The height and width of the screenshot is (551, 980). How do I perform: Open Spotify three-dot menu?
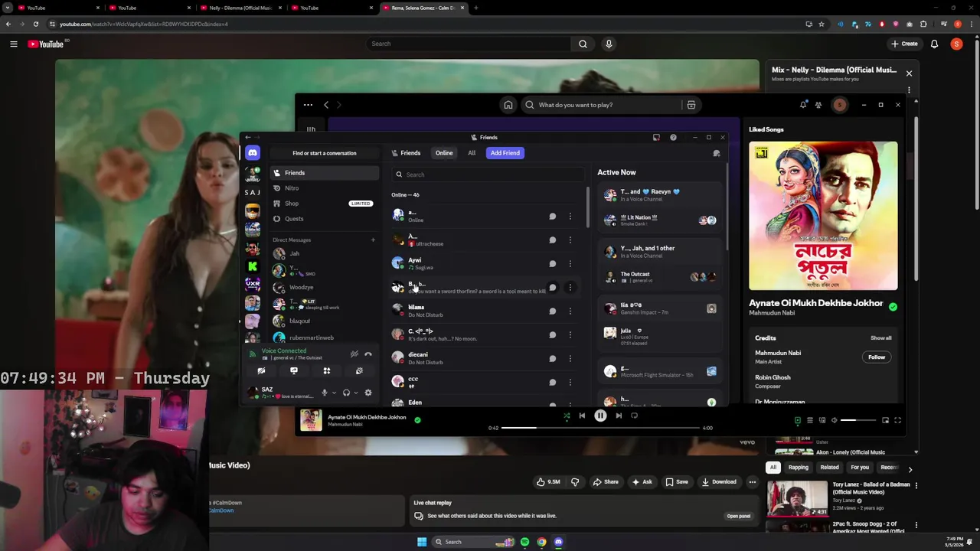308,105
